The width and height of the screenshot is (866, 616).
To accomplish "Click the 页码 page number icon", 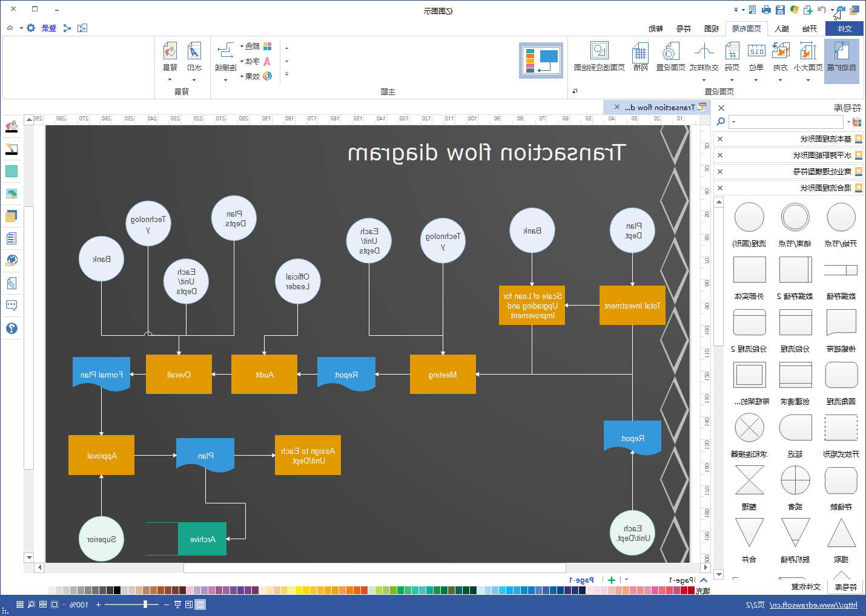I will (732, 52).
